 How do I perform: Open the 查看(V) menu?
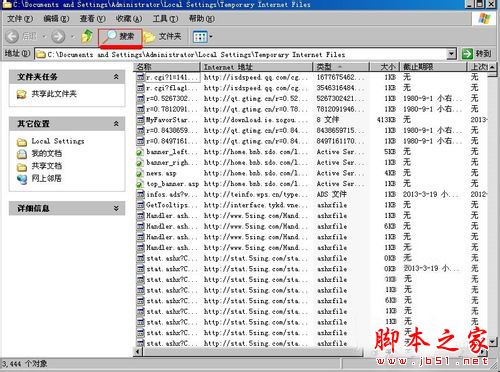pyautogui.click(x=92, y=19)
